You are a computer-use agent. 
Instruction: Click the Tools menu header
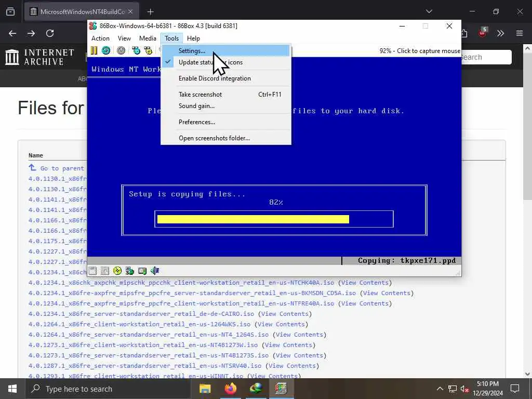171,38
